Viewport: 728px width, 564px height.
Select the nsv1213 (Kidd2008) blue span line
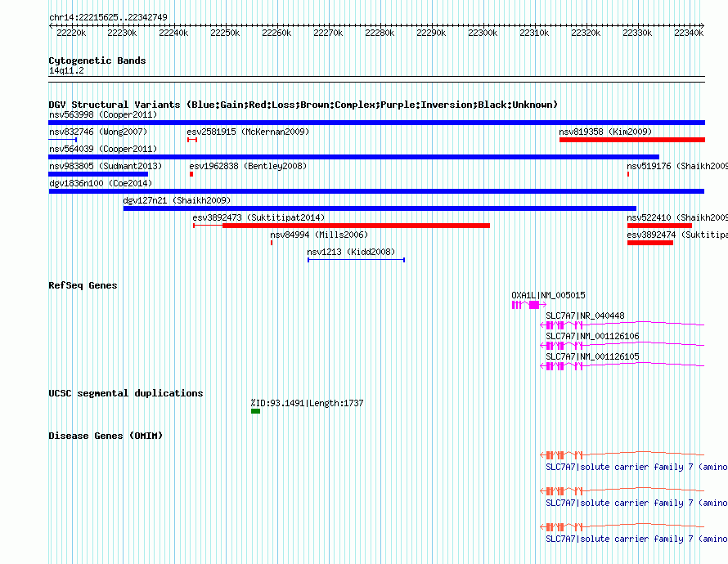click(356, 260)
